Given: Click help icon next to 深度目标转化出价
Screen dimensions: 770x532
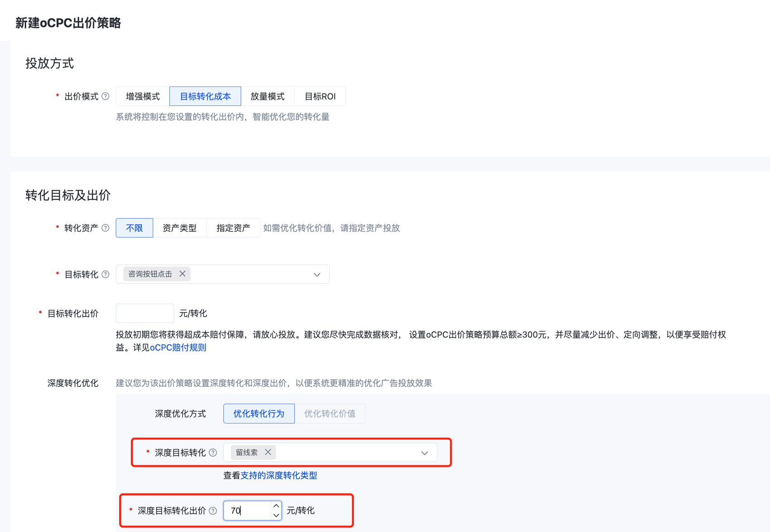Looking at the screenshot, I should 213,511.
